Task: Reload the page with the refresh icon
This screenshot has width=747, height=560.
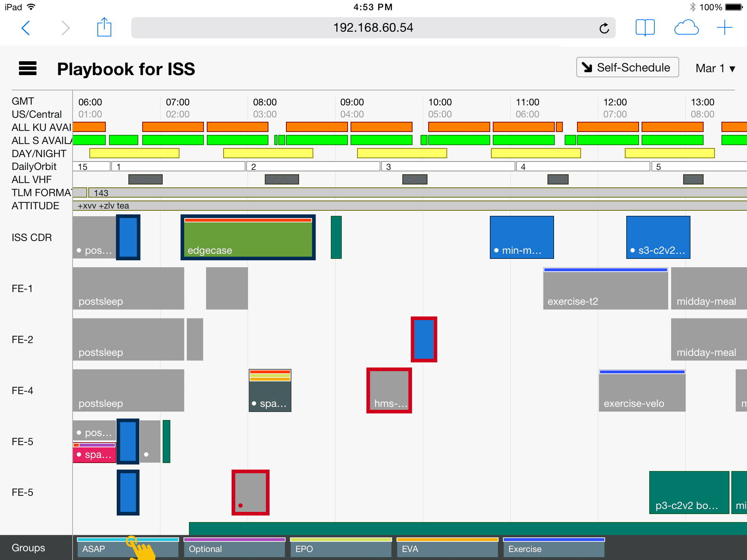Action: (x=604, y=28)
